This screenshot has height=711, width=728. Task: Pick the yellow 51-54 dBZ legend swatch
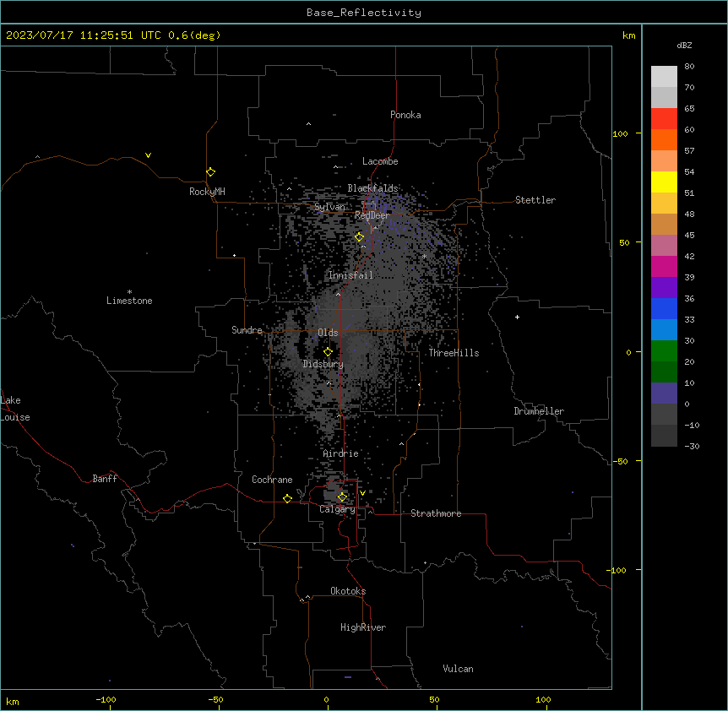coord(664,182)
